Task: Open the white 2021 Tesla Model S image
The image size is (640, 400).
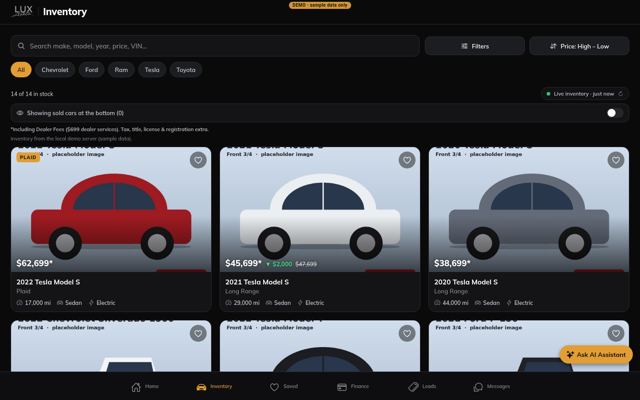Action: point(320,209)
